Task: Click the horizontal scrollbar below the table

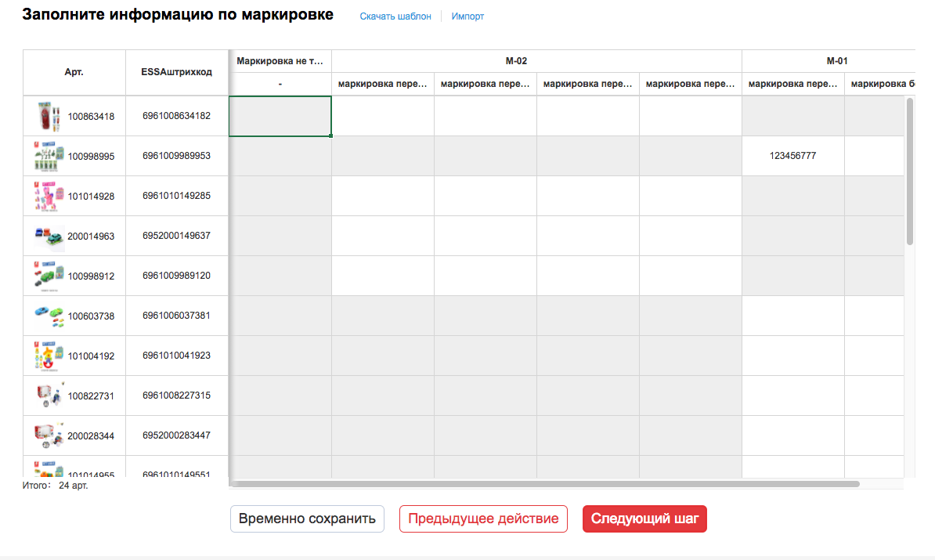Action: 545,484
